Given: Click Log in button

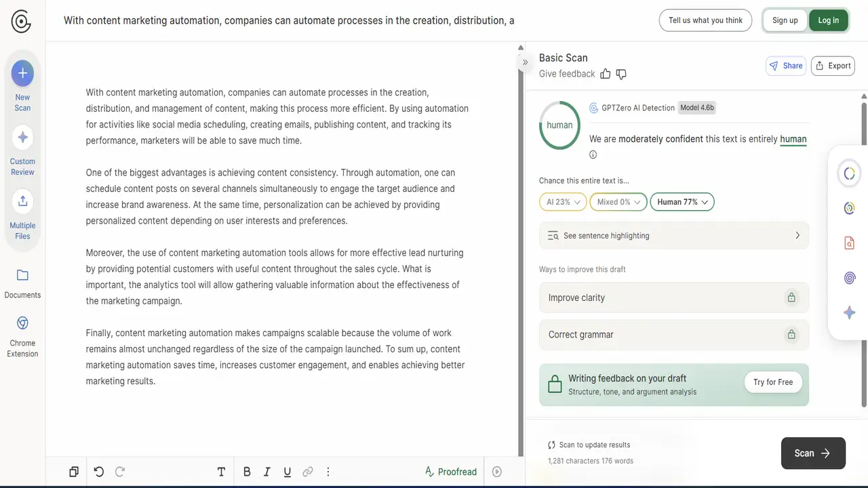Looking at the screenshot, I should point(828,20).
